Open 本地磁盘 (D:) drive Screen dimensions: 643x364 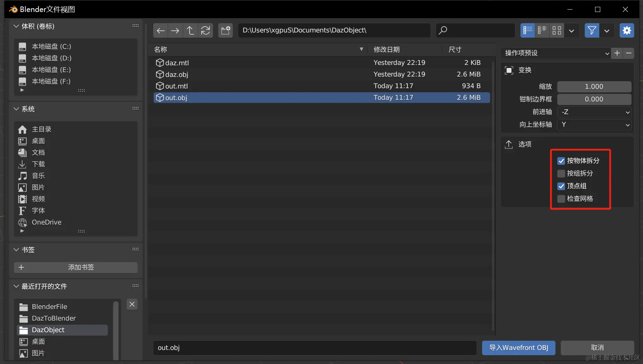pos(76,58)
